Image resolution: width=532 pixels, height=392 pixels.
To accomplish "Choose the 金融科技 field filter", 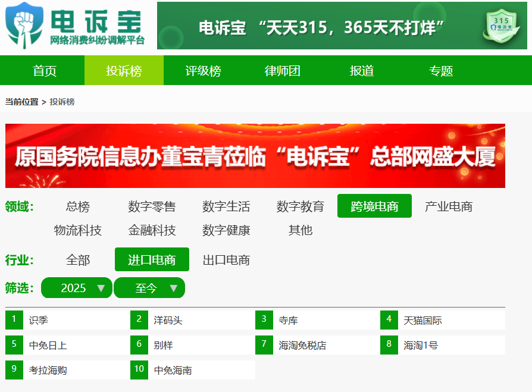I will [152, 230].
